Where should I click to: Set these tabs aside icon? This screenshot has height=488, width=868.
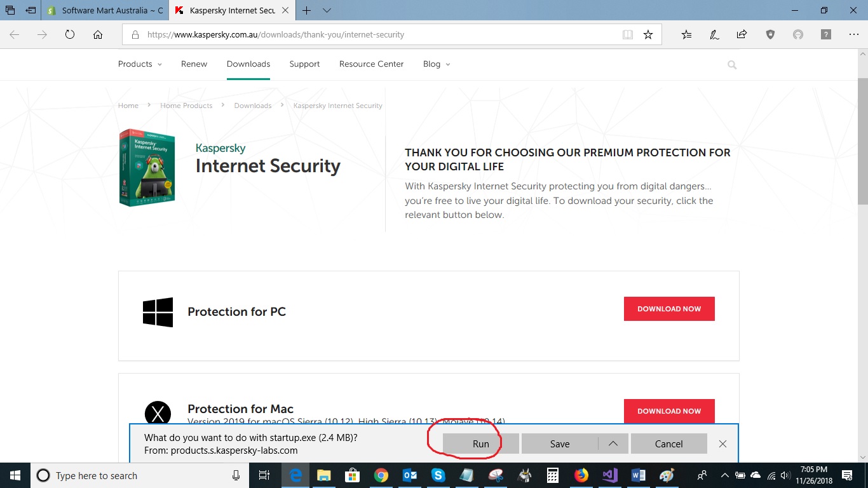[x=31, y=10]
